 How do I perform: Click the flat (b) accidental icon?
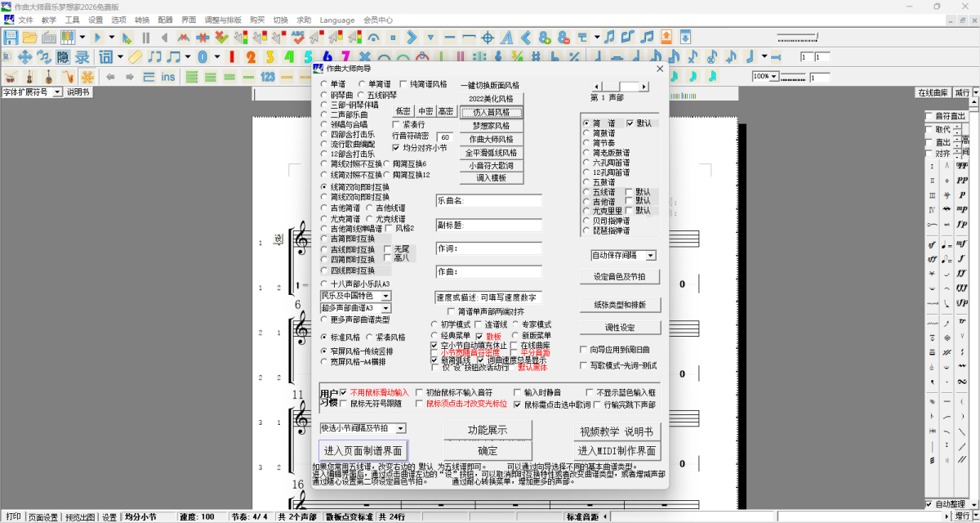(555, 57)
